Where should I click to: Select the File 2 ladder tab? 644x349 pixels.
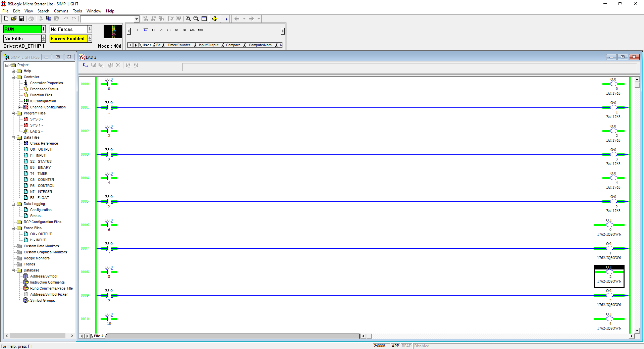pyautogui.click(x=99, y=336)
